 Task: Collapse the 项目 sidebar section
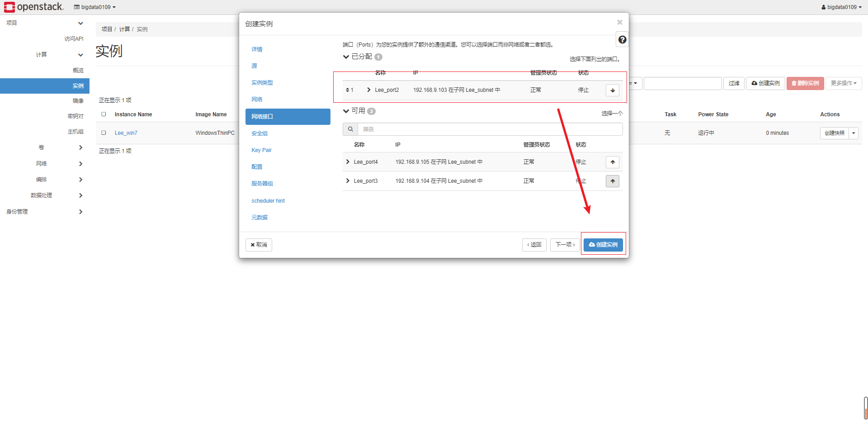click(x=80, y=23)
